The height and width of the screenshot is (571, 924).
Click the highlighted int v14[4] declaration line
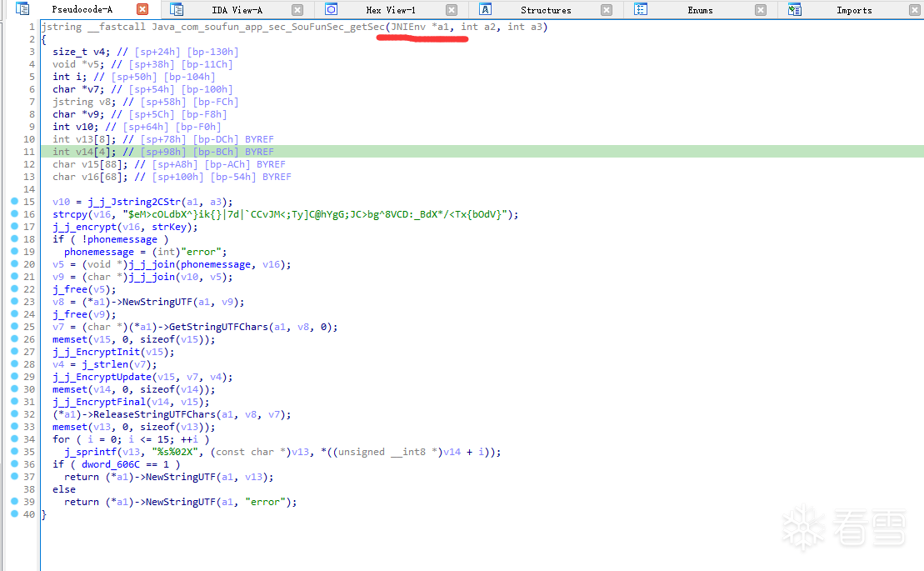coord(482,152)
